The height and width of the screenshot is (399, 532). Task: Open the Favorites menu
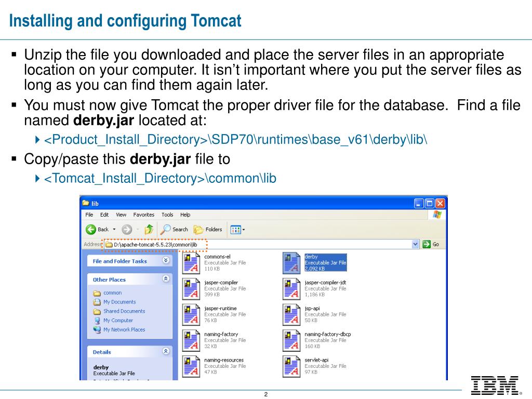coord(144,215)
